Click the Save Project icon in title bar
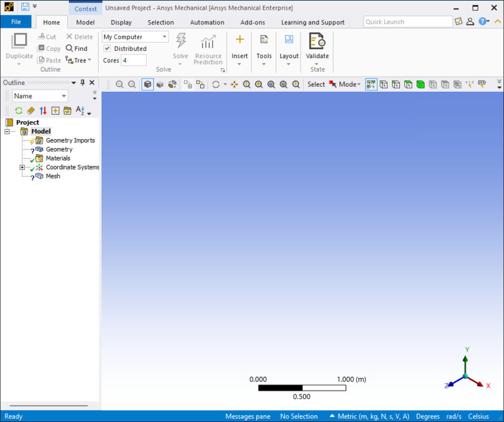This screenshot has width=504, height=422. tap(25, 6)
